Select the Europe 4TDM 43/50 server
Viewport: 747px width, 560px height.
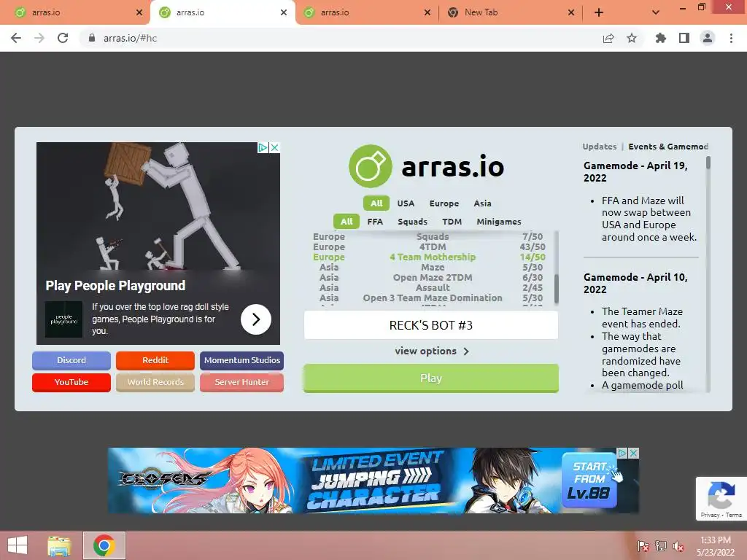[x=429, y=246]
